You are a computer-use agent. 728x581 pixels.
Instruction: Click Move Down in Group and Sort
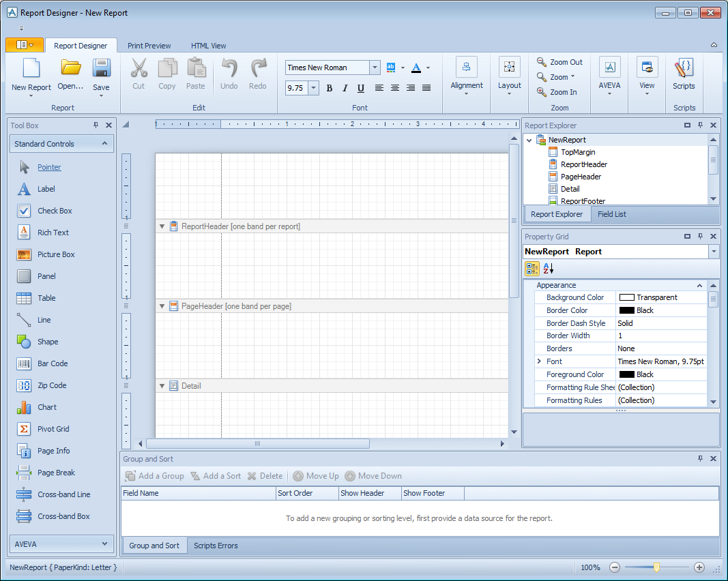(373, 476)
